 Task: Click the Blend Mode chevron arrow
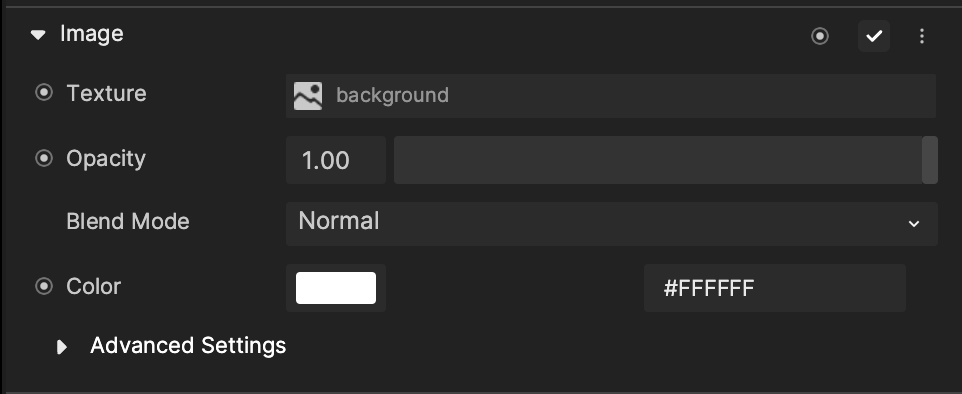pos(914,224)
